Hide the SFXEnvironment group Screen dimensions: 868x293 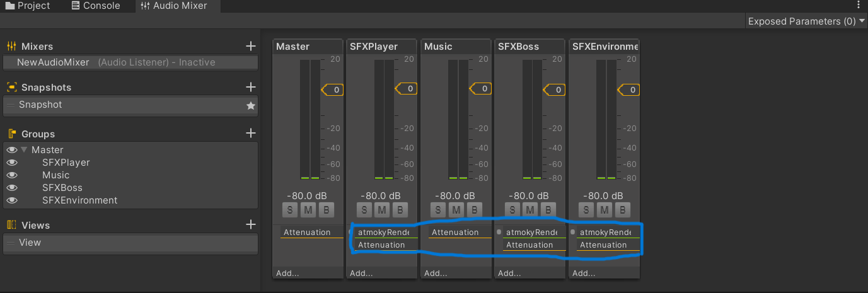(x=11, y=200)
